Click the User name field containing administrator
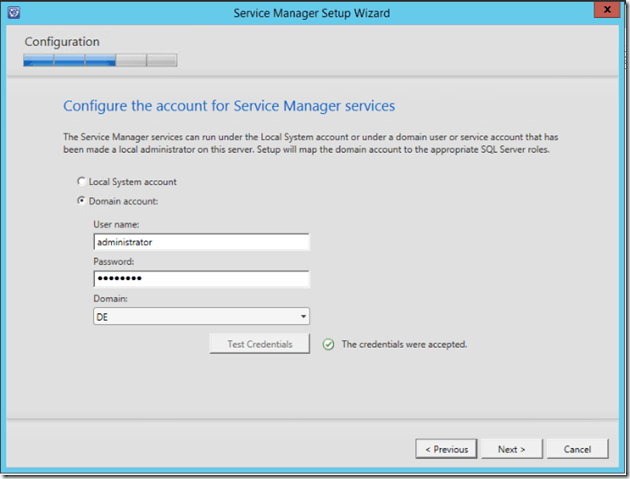This screenshot has width=630, height=479. 201,242
